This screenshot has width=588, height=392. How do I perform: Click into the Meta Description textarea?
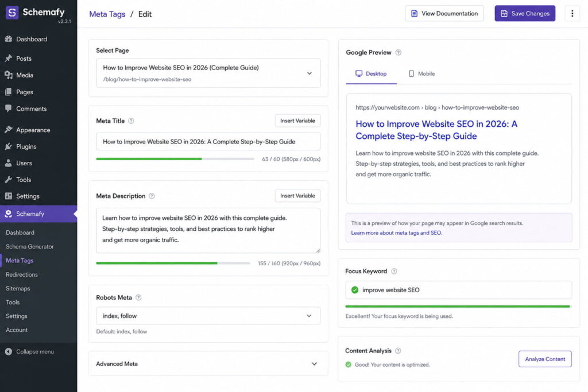click(208, 231)
